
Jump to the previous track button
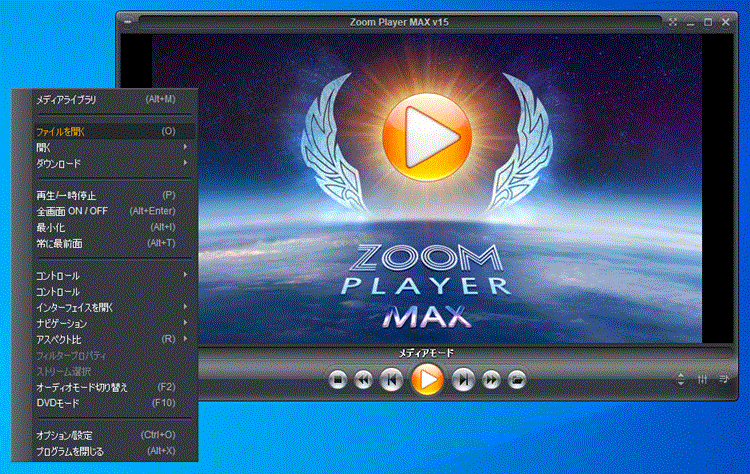tap(391, 380)
